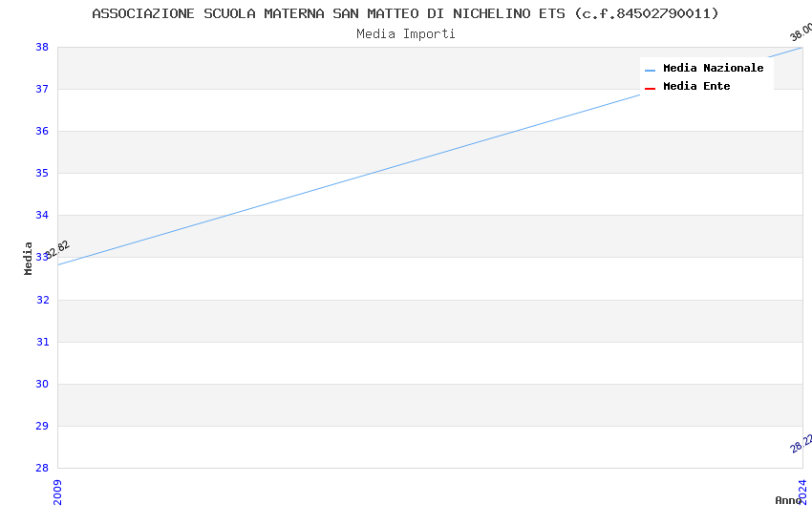Click the 32.82 data point label
This screenshot has height=525, width=812.
57,249
